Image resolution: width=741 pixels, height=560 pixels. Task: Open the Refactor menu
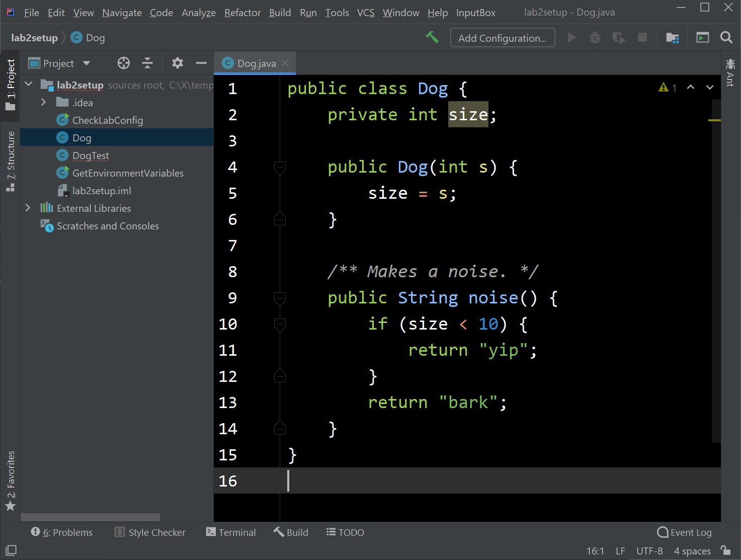pos(242,13)
